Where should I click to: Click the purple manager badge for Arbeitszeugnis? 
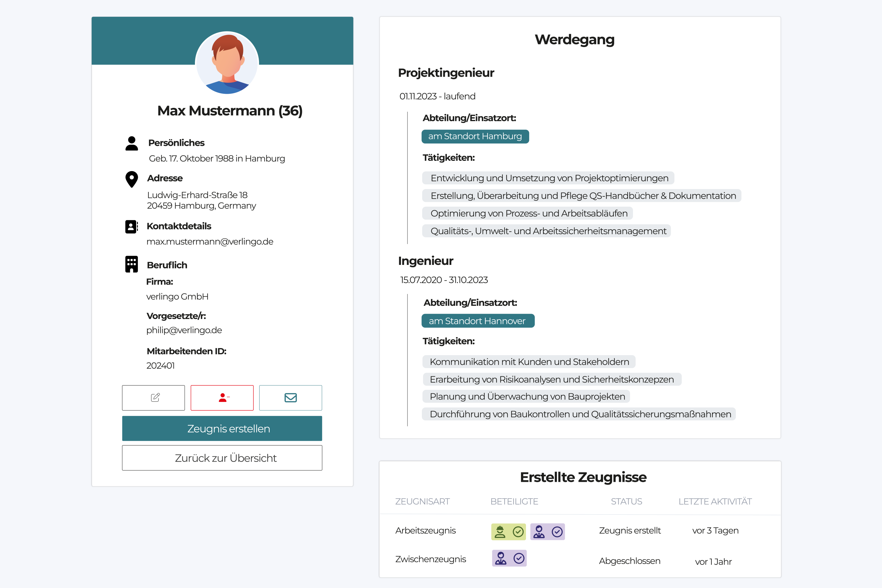pyautogui.click(x=547, y=532)
